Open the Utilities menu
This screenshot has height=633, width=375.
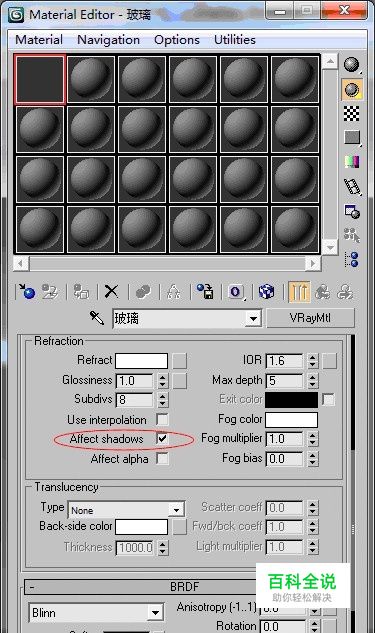coord(235,40)
